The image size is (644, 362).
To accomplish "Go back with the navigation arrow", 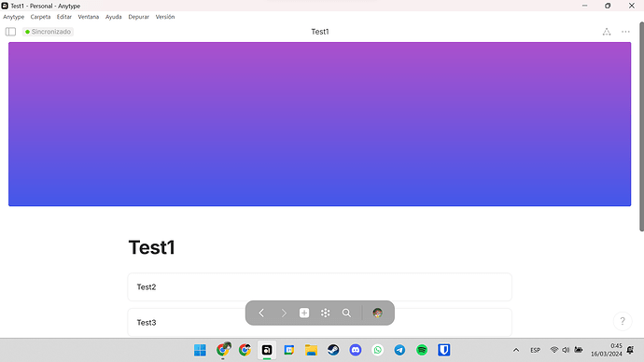I will (261, 313).
